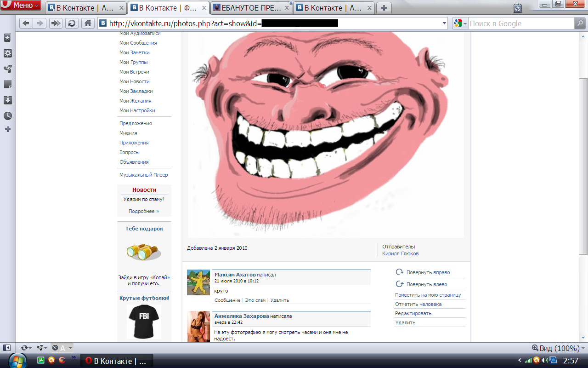
Task: Expand the address bar history dropdown
Action: (x=444, y=23)
